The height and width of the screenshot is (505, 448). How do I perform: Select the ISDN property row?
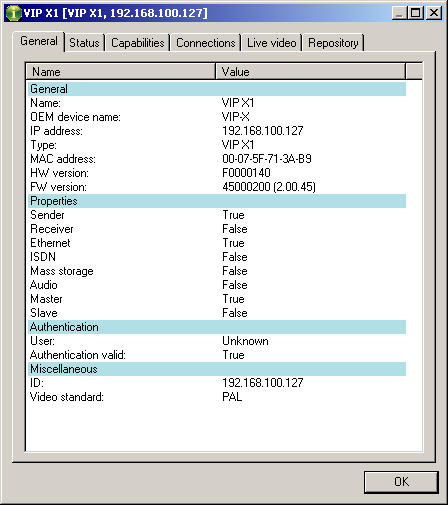pos(217,257)
